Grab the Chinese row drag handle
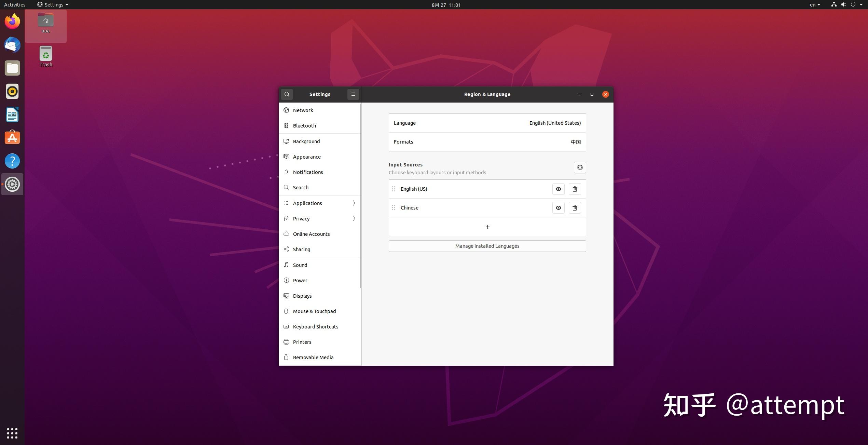The image size is (868, 445). click(x=394, y=208)
